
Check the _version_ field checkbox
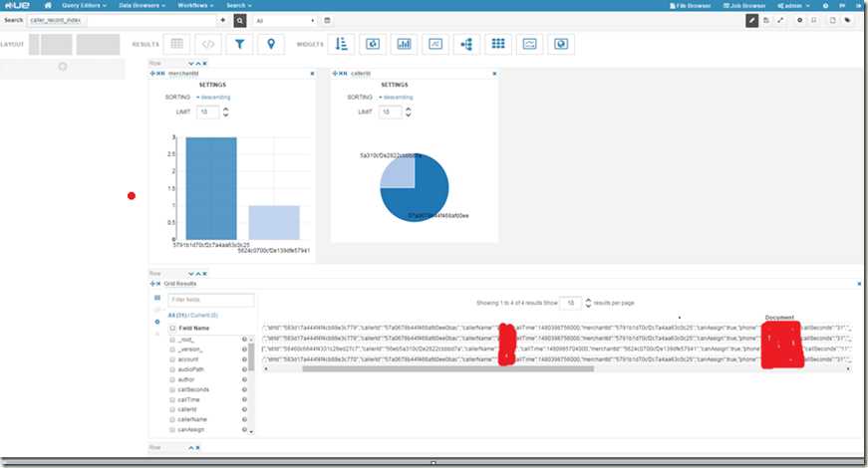click(172, 350)
